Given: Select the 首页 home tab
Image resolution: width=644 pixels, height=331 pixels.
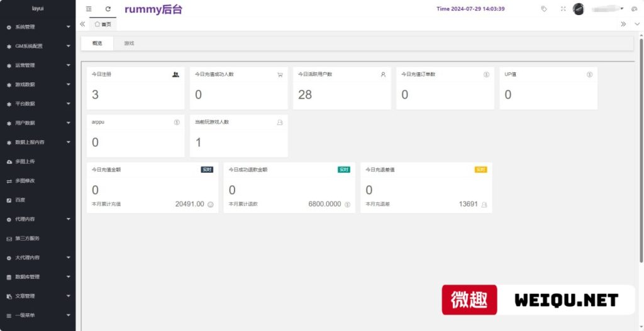Looking at the screenshot, I should pyautogui.click(x=103, y=24).
